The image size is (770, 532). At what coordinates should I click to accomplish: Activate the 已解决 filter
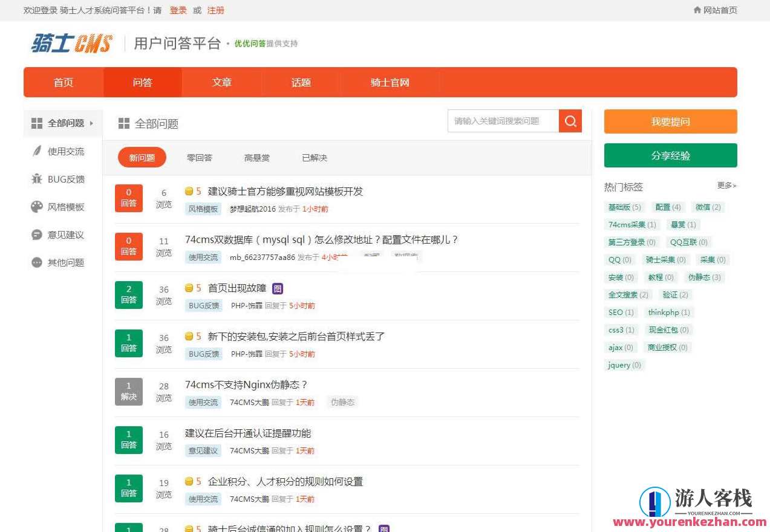pyautogui.click(x=313, y=157)
